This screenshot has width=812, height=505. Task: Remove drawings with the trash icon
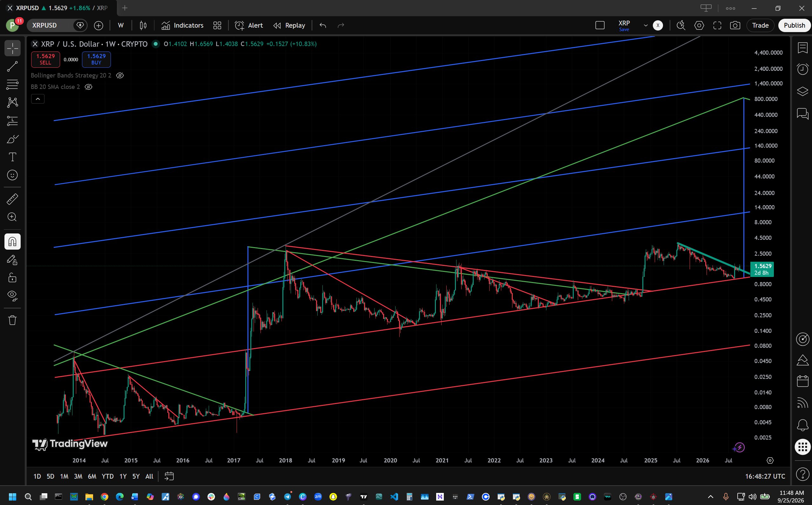[12, 320]
